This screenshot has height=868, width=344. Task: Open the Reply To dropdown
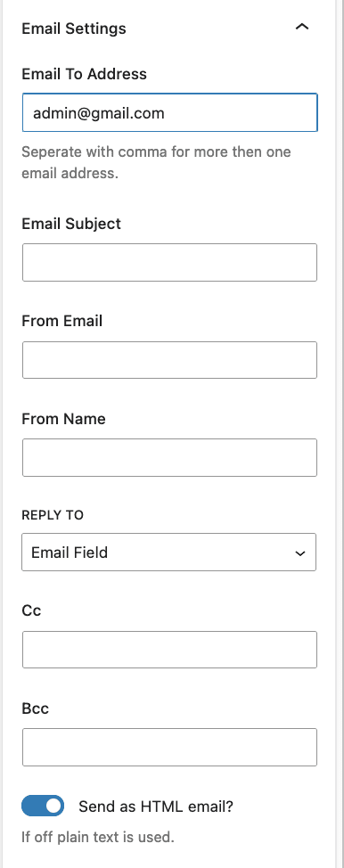pyautogui.click(x=169, y=552)
